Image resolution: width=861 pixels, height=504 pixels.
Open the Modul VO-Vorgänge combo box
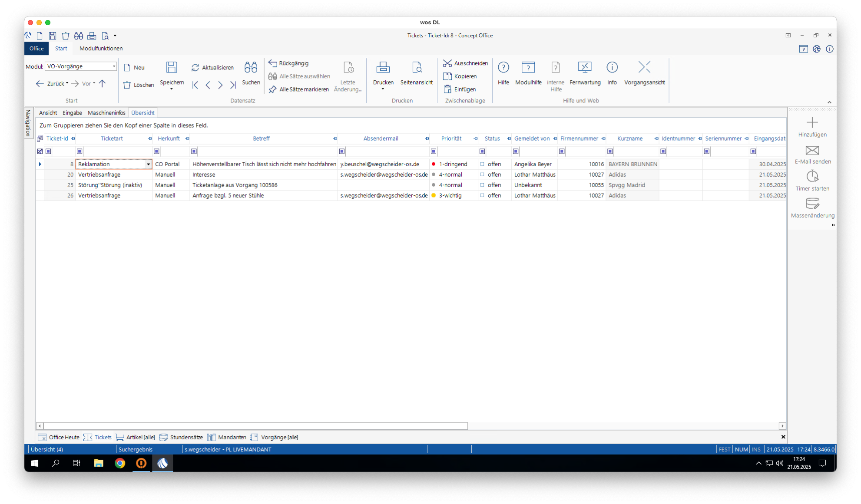pyautogui.click(x=114, y=66)
